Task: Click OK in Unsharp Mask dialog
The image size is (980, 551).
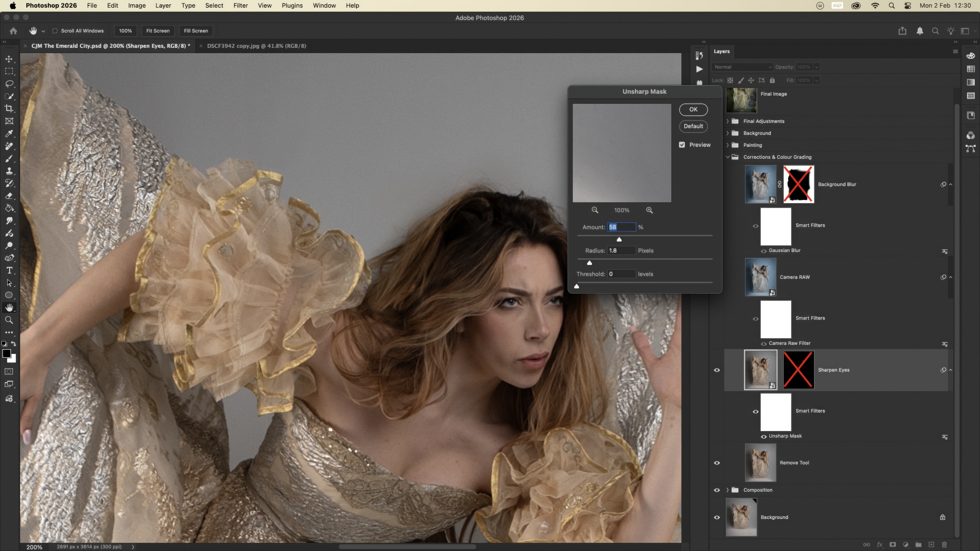Action: click(x=693, y=110)
